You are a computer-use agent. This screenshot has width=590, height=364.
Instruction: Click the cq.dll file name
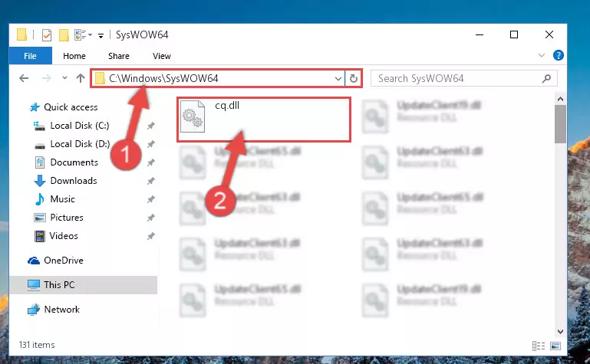(x=227, y=106)
